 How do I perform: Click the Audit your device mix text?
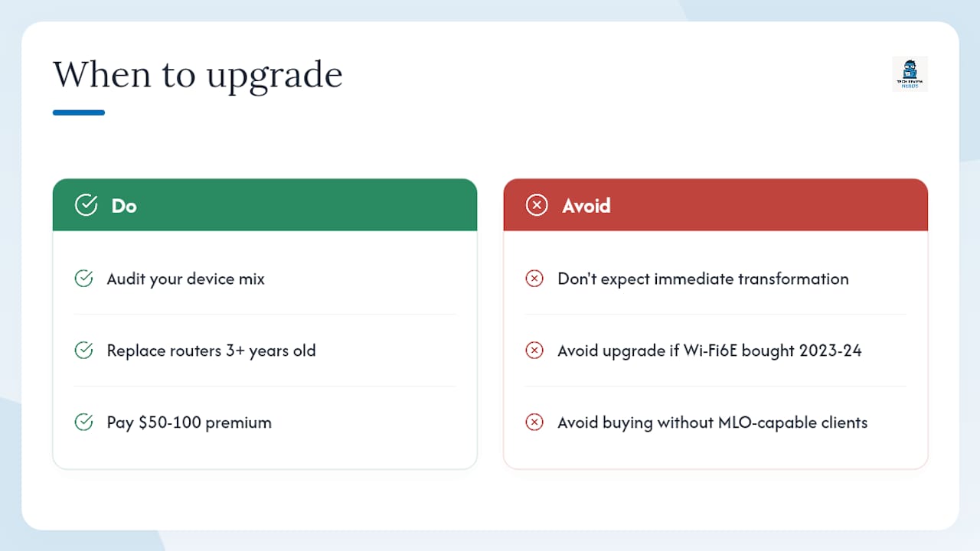coord(186,279)
